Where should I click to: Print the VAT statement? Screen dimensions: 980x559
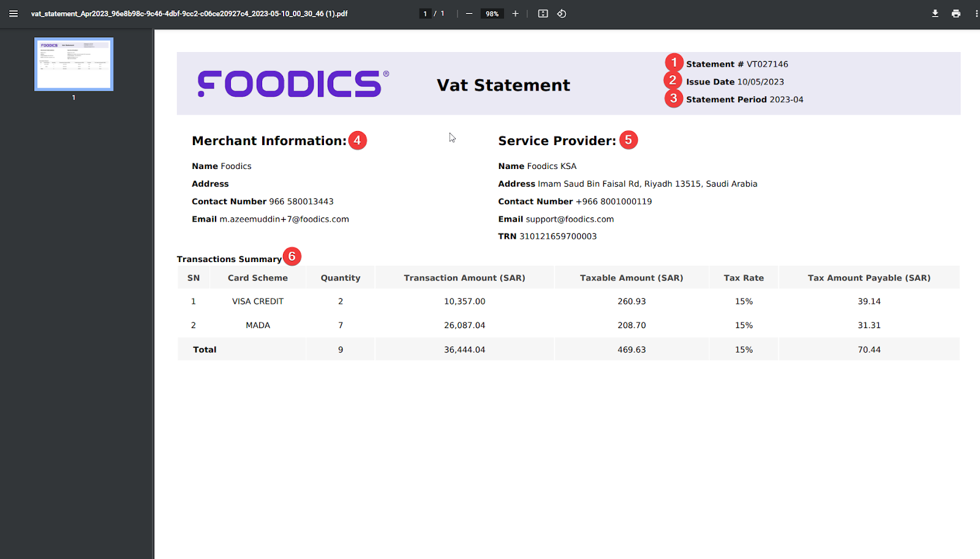(x=956, y=13)
